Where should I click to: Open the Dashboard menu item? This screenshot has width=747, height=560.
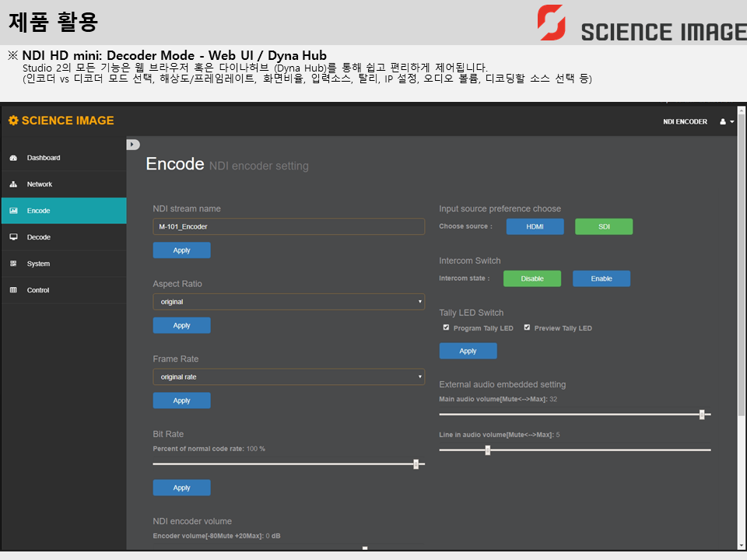coord(64,158)
